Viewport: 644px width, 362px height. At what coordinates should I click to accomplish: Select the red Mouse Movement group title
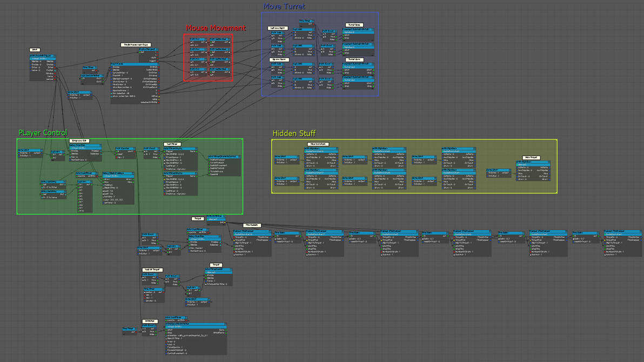click(216, 28)
